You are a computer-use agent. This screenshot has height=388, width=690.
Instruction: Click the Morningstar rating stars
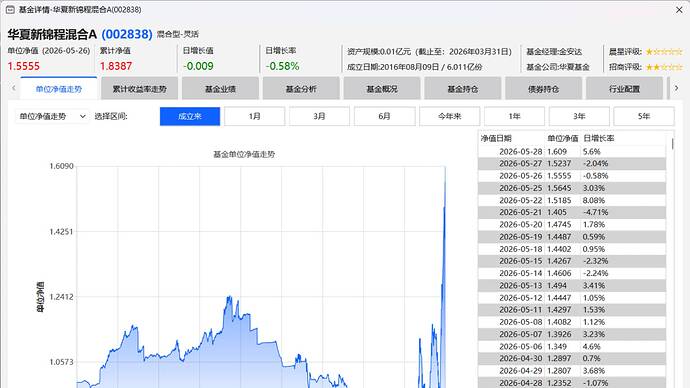(x=664, y=51)
